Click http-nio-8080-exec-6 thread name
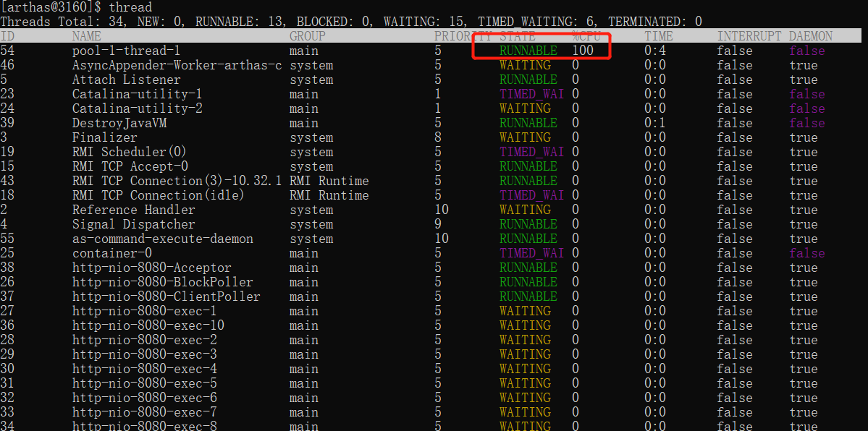This screenshot has height=431, width=868. [145, 397]
